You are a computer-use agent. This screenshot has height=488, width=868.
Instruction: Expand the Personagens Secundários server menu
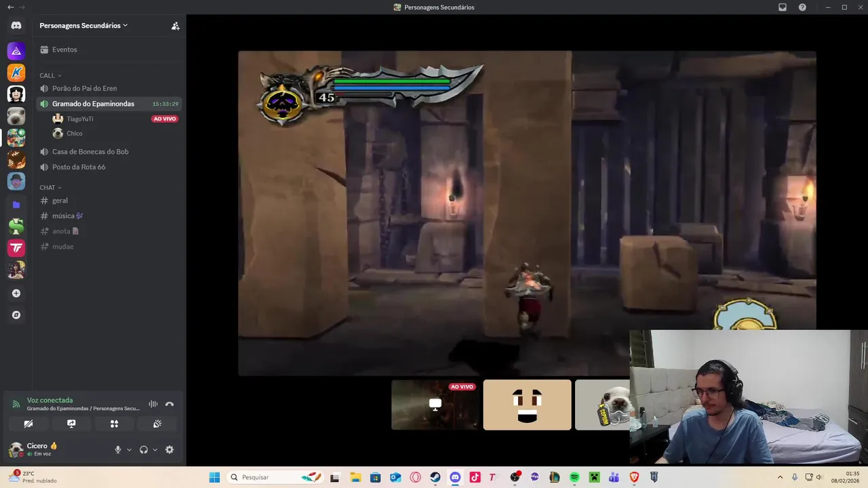point(83,26)
